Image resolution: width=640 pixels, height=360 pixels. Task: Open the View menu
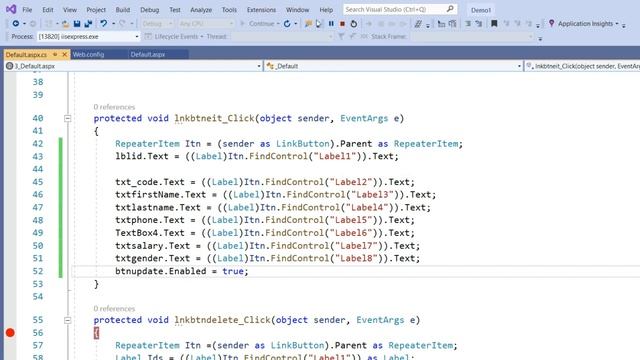click(70, 9)
